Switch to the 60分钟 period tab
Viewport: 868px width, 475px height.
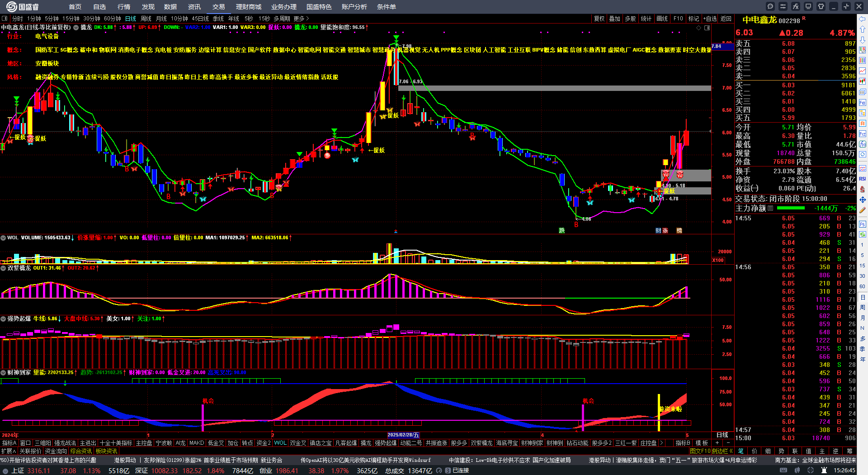coord(113,19)
